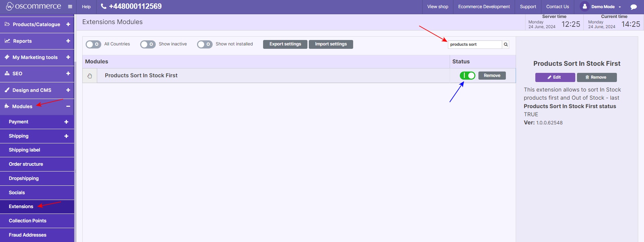Enable the Show inactive switch
Viewport: 644px width, 242px height.
point(148,44)
